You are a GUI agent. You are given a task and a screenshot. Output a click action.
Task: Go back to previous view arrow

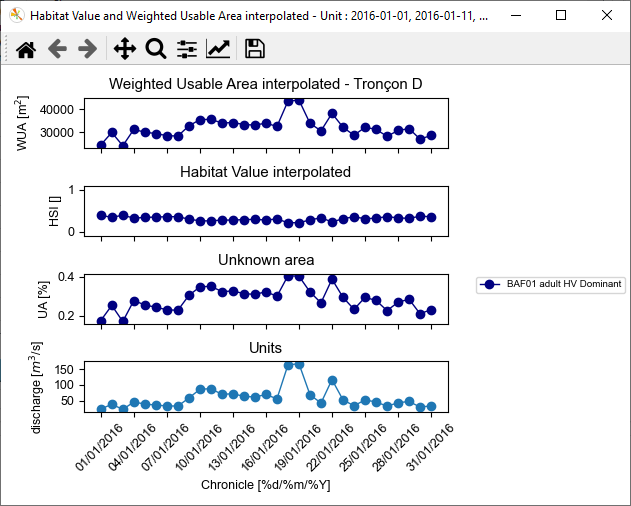[57, 48]
